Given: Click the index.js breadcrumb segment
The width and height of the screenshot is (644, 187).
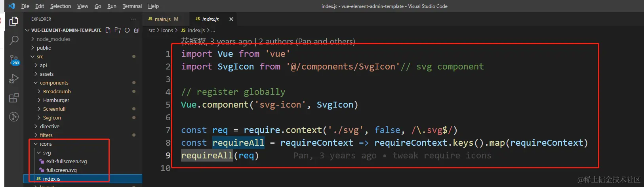Looking at the screenshot, I should (193, 30).
